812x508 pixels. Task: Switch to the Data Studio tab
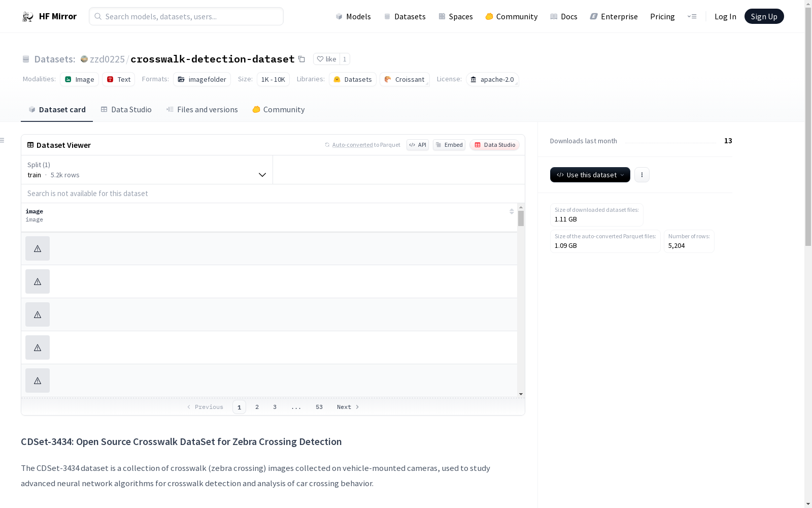click(126, 110)
